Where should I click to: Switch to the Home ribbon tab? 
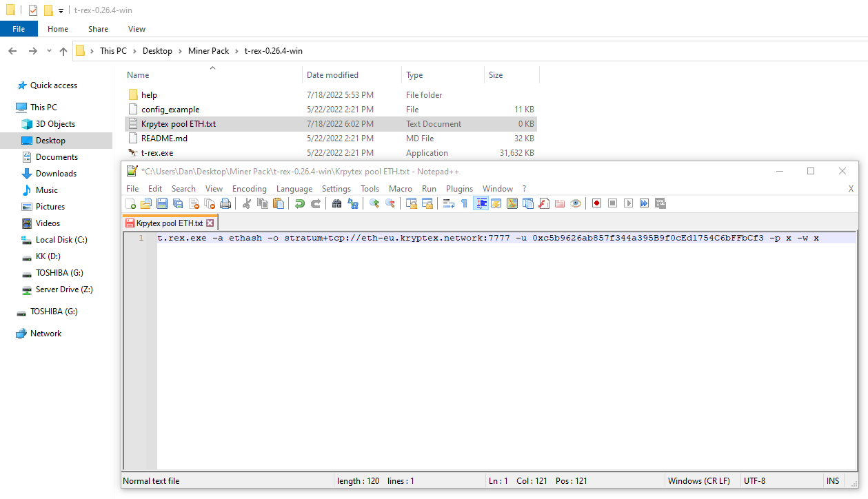58,29
